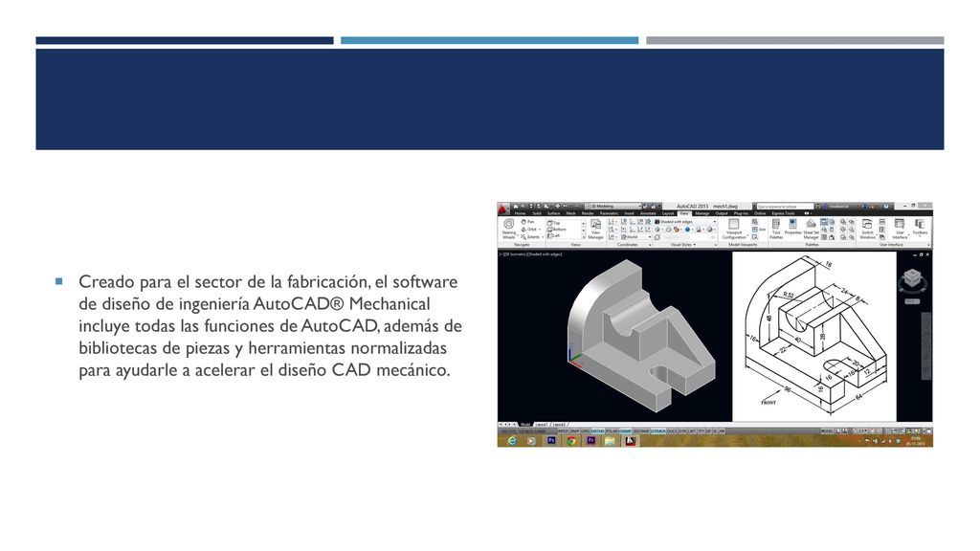Switch to the Layout2 tab
The image size is (980, 551).
click(x=559, y=424)
